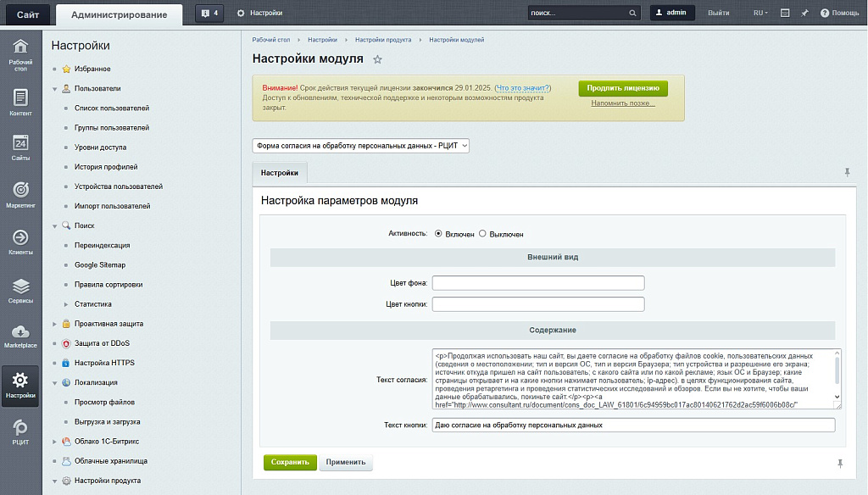Select the Включен radio button
This screenshot has width=868, height=495.
437,235
